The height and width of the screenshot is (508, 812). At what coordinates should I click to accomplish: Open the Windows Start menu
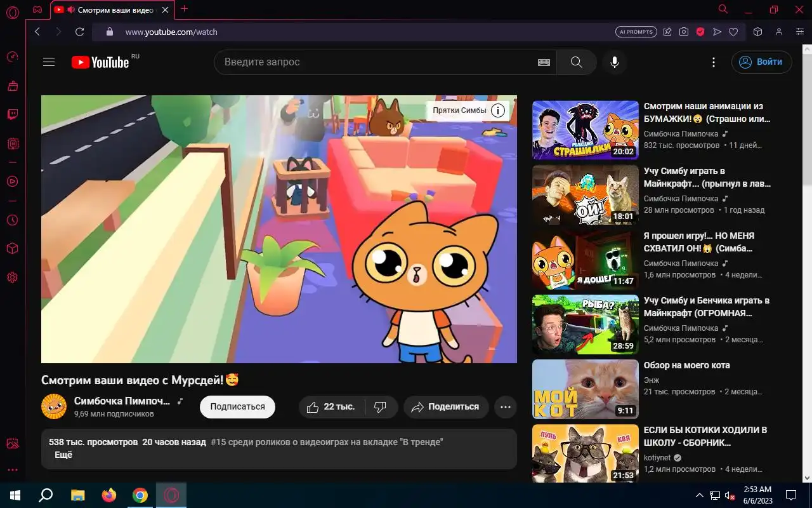(x=15, y=495)
